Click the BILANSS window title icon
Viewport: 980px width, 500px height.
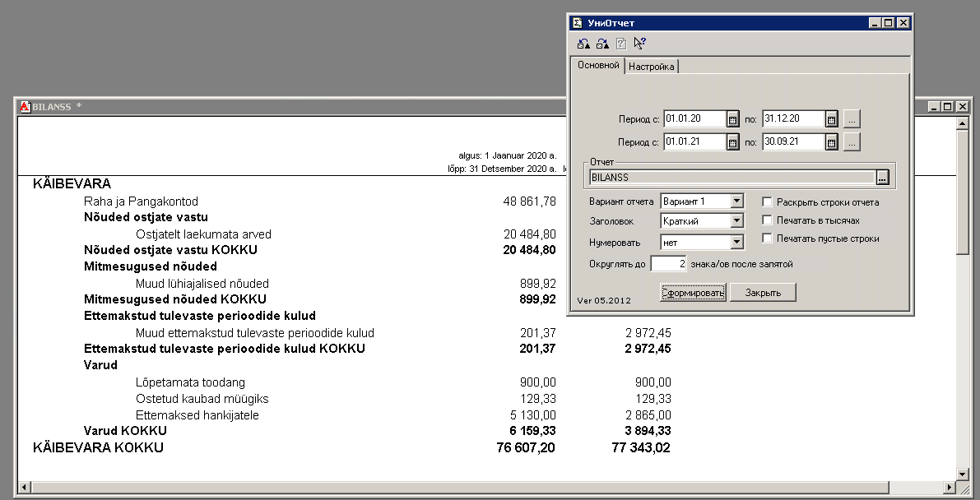pos(25,107)
